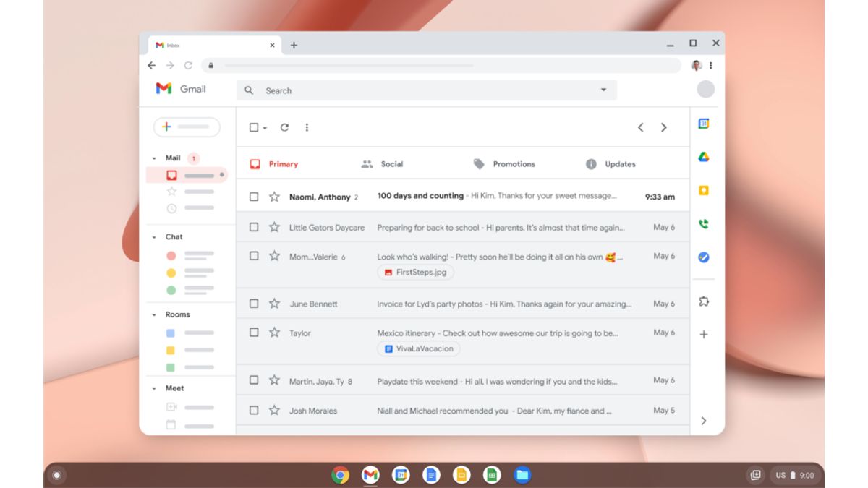Collapse the Mail section in the sidebar
This screenshot has width=868, height=488.
pyautogui.click(x=154, y=158)
